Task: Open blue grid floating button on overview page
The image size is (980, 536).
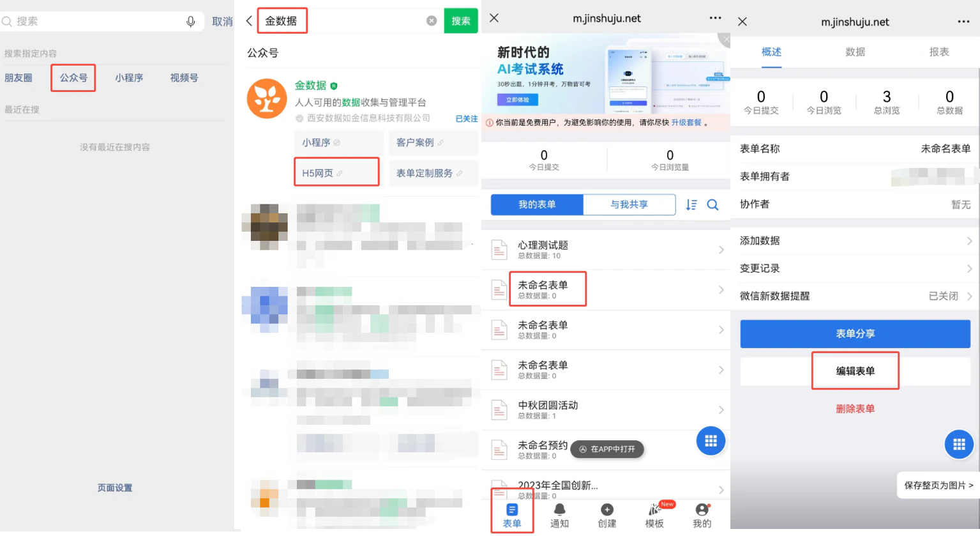Action: tap(959, 445)
